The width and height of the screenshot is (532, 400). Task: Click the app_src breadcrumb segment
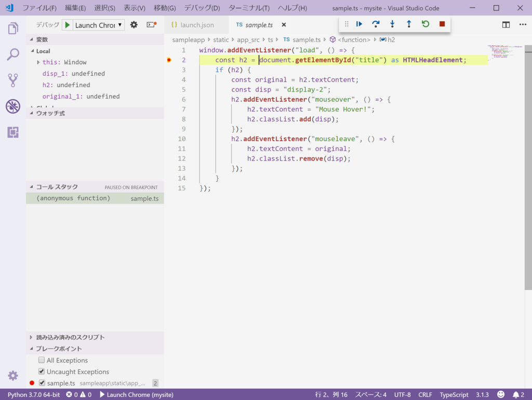click(248, 39)
